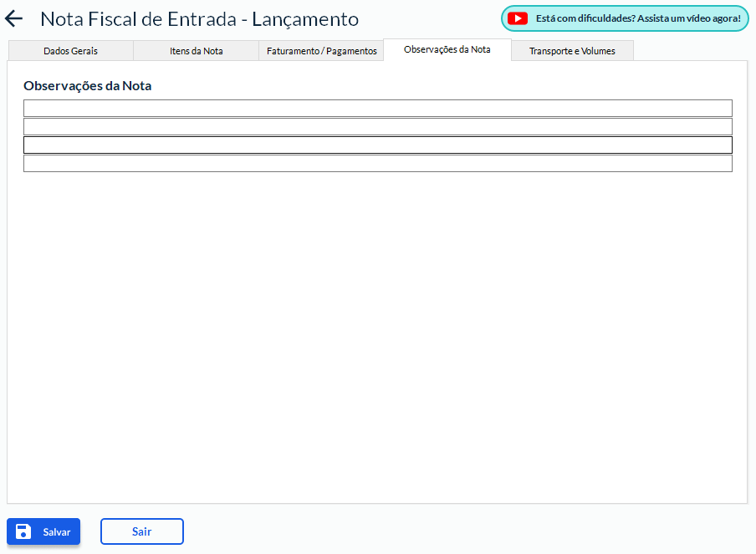
Task: Click the Sair button
Action: (x=141, y=531)
